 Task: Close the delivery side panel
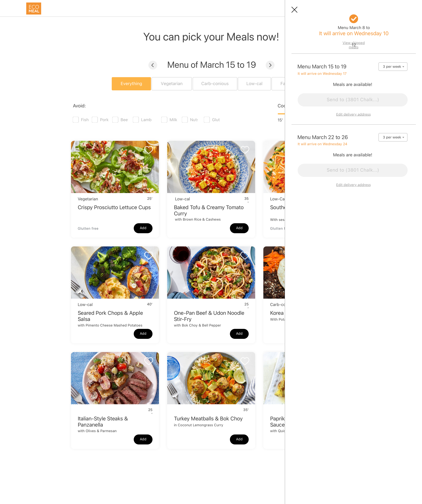pos(294,10)
